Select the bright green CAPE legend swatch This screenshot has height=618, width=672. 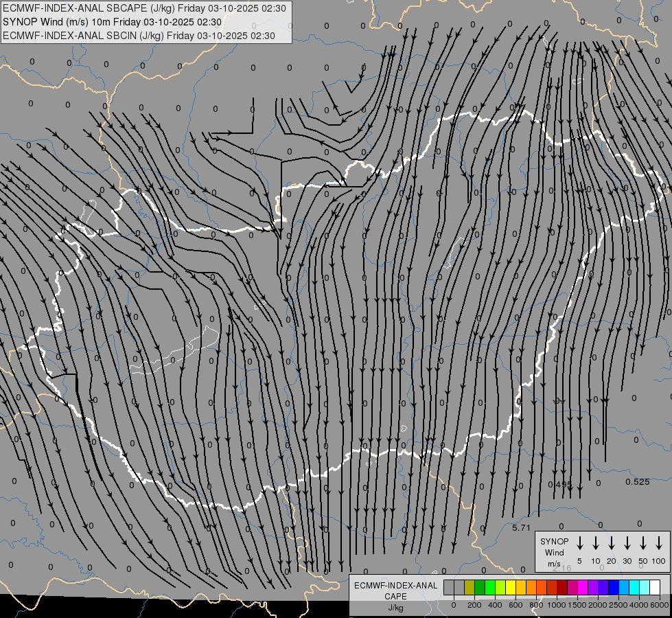490,588
